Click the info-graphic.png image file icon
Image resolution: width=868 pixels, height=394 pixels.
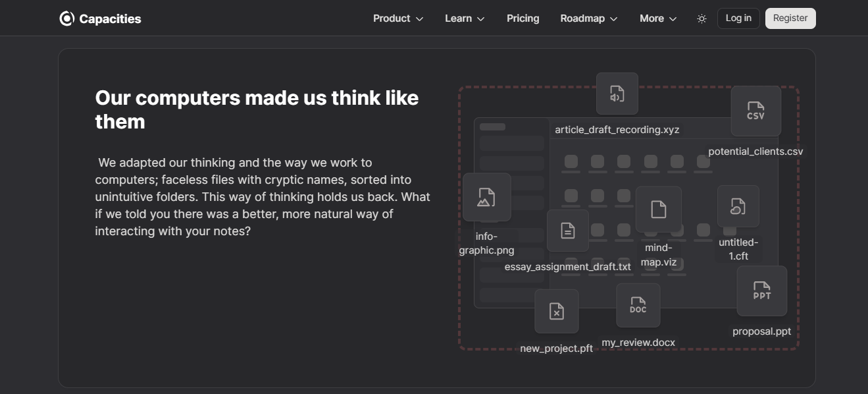(487, 197)
